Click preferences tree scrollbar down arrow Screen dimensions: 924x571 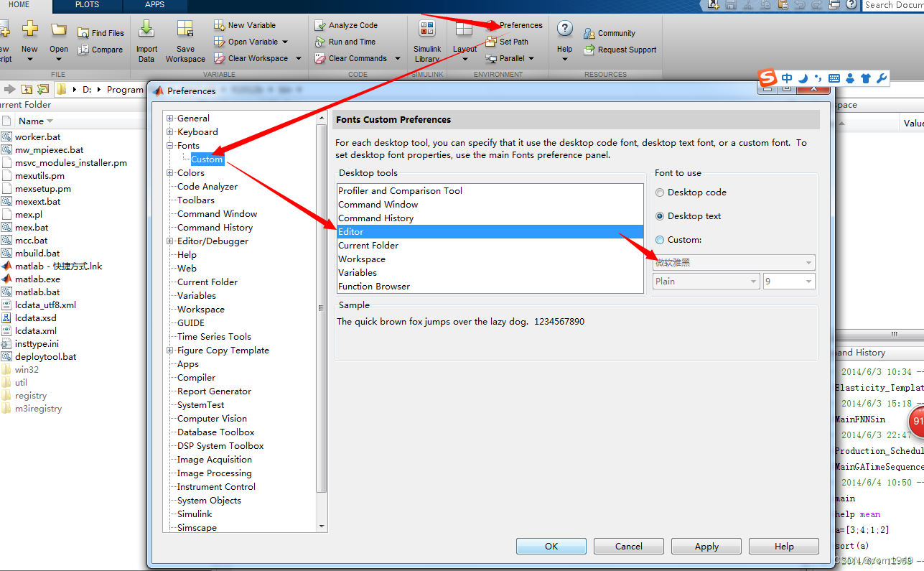coord(322,526)
